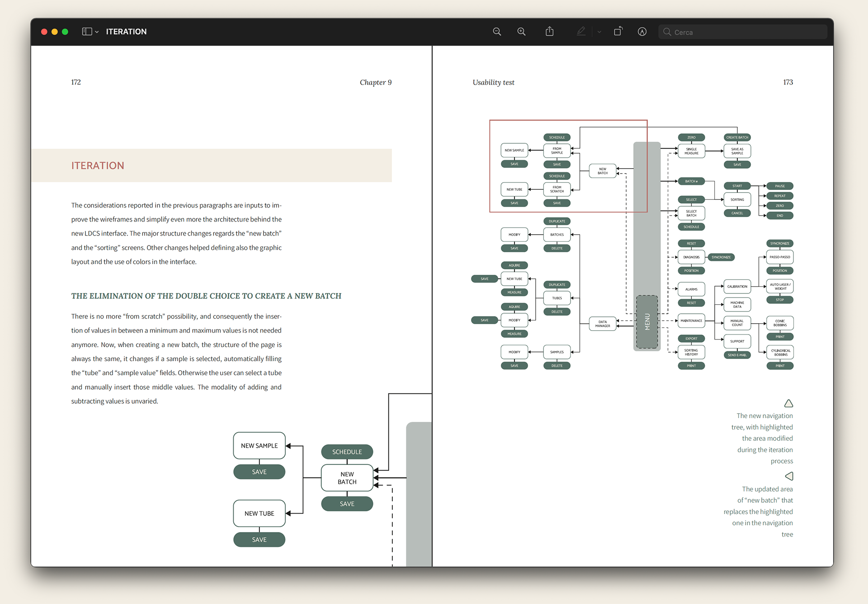
Task: Click the START pill
Action: (737, 186)
